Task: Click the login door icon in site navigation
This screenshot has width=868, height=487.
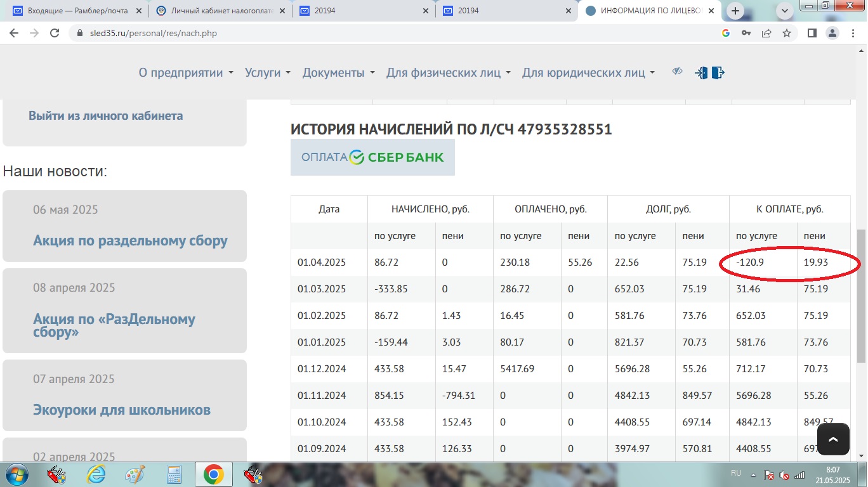Action: (701, 73)
